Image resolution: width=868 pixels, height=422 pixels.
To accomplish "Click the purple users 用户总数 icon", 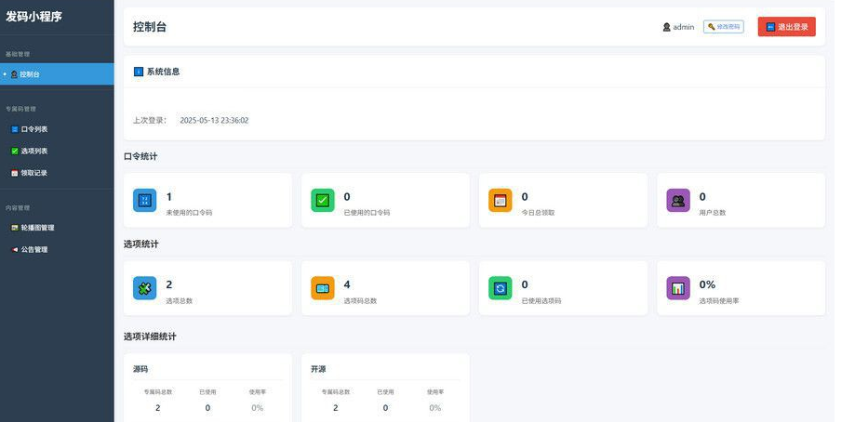I will click(678, 200).
